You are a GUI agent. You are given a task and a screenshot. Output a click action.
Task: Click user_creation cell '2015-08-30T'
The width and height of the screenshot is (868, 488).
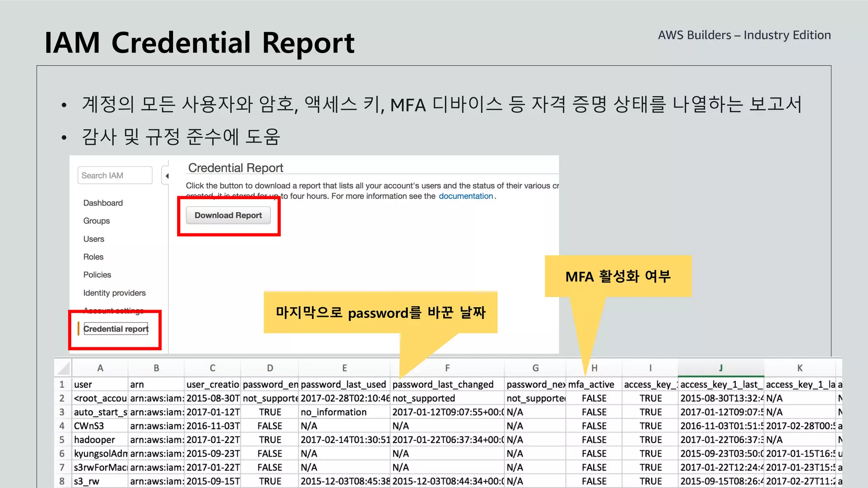(x=213, y=398)
